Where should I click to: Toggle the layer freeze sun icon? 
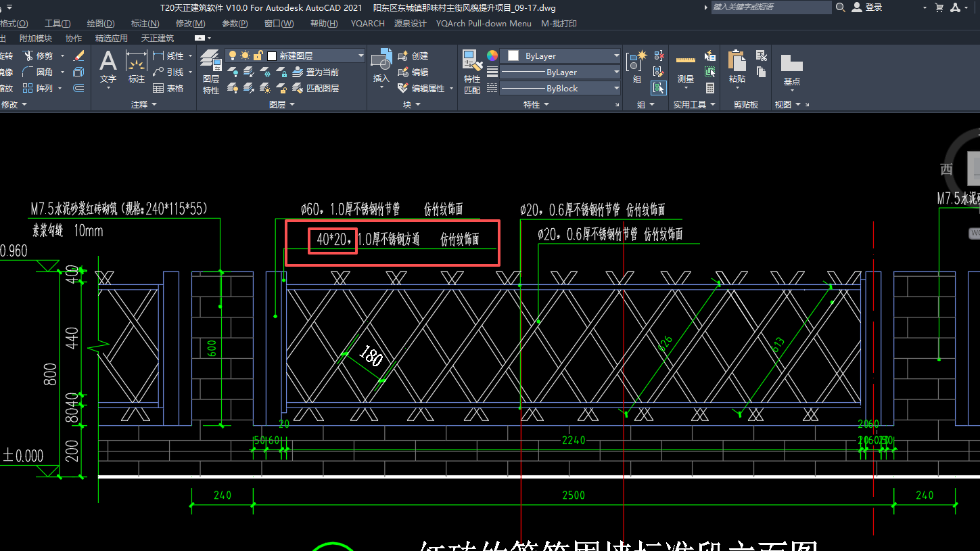coord(245,56)
